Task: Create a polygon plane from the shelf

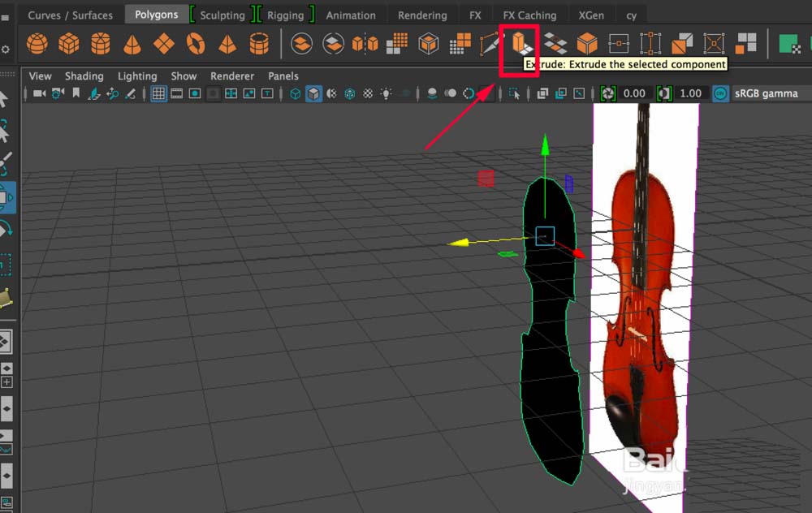Action: 164,44
